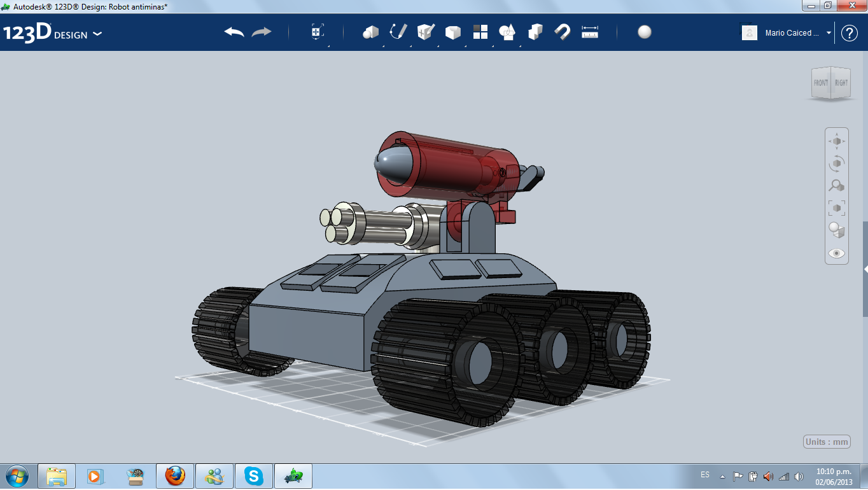Open Windows Explorer from the taskbar
Image resolution: width=868 pixels, height=490 pixels.
click(57, 476)
